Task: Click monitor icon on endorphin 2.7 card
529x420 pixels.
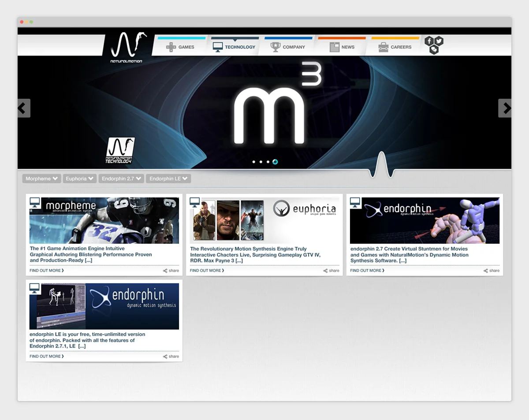Action: click(x=356, y=202)
